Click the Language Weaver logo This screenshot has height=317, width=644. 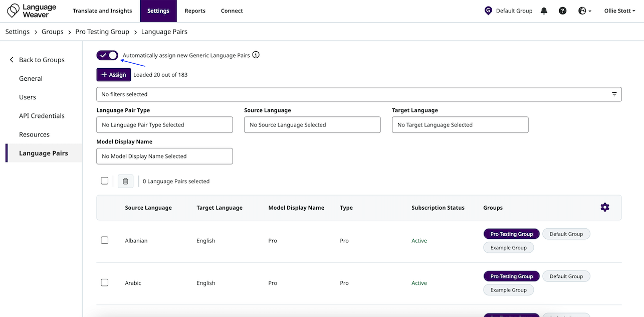click(x=32, y=11)
